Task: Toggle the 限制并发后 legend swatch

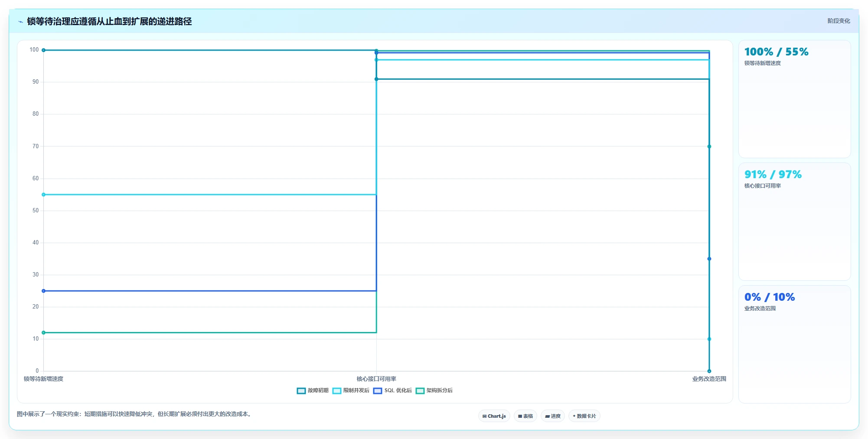Action: pos(336,390)
